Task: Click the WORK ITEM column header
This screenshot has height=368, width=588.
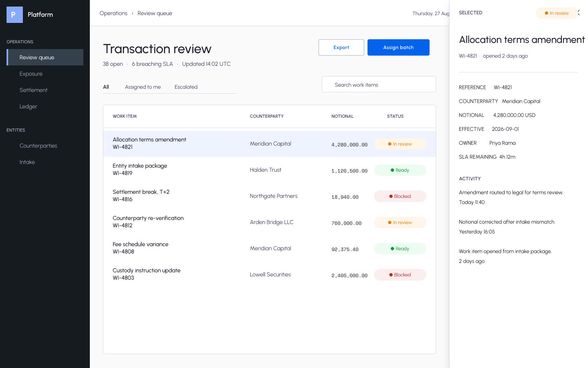Action: pos(125,116)
